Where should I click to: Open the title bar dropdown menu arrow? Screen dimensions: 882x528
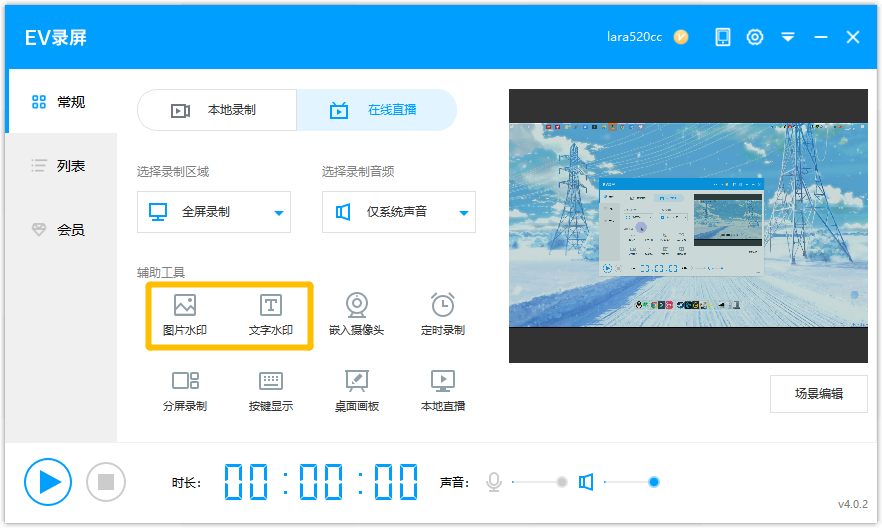(x=788, y=37)
